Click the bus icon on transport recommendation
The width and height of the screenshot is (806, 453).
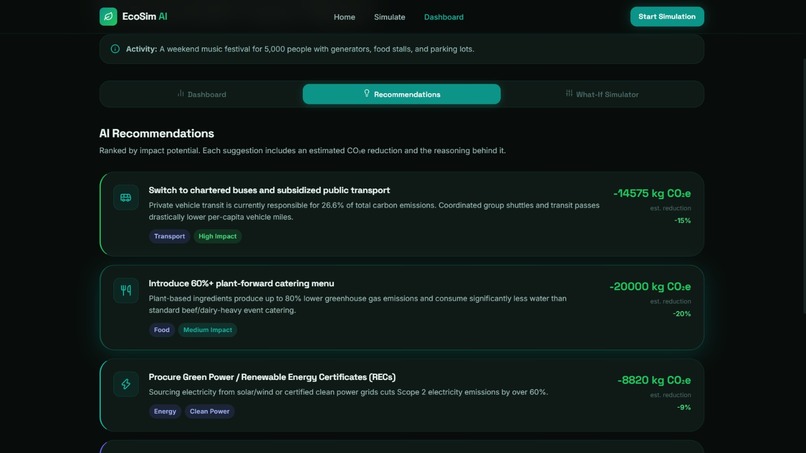tap(126, 197)
